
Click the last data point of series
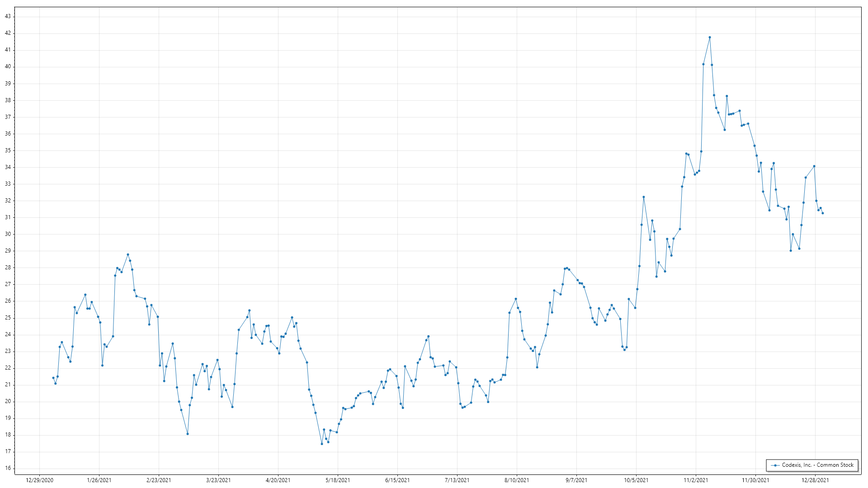pyautogui.click(x=822, y=213)
